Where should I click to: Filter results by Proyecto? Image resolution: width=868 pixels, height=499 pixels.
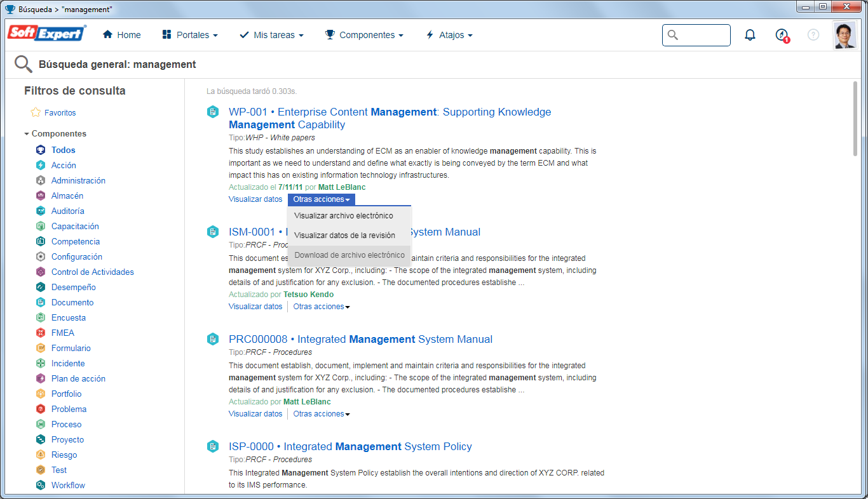pos(67,439)
